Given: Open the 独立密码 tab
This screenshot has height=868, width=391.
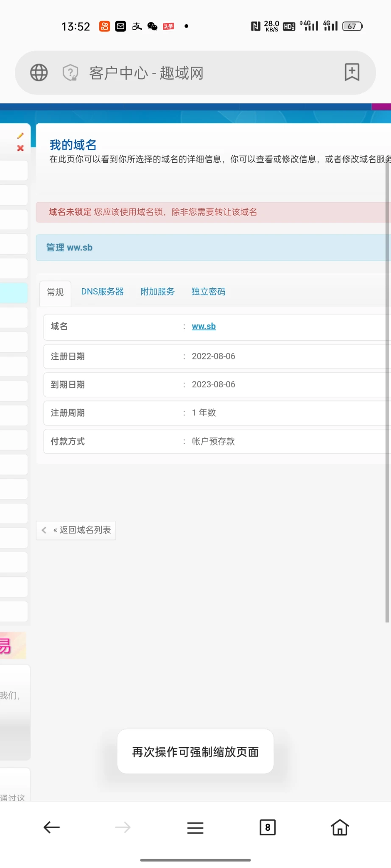Looking at the screenshot, I should pos(208,292).
